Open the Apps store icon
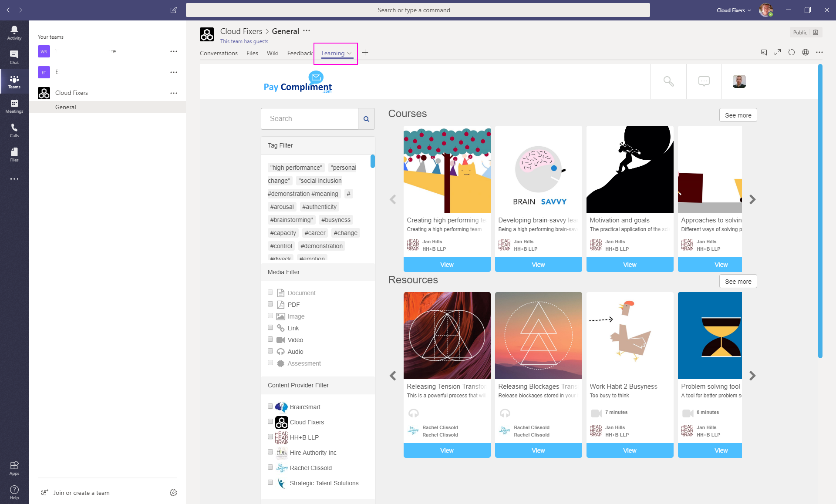Screen dimensions: 836x504 point(14,468)
